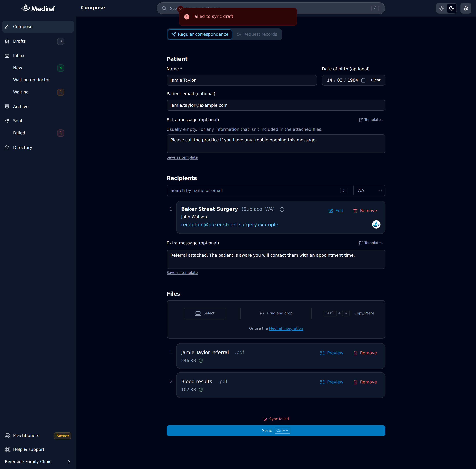The image size is (476, 469).
Task: Click the Mediref logo
Action: point(38,8)
